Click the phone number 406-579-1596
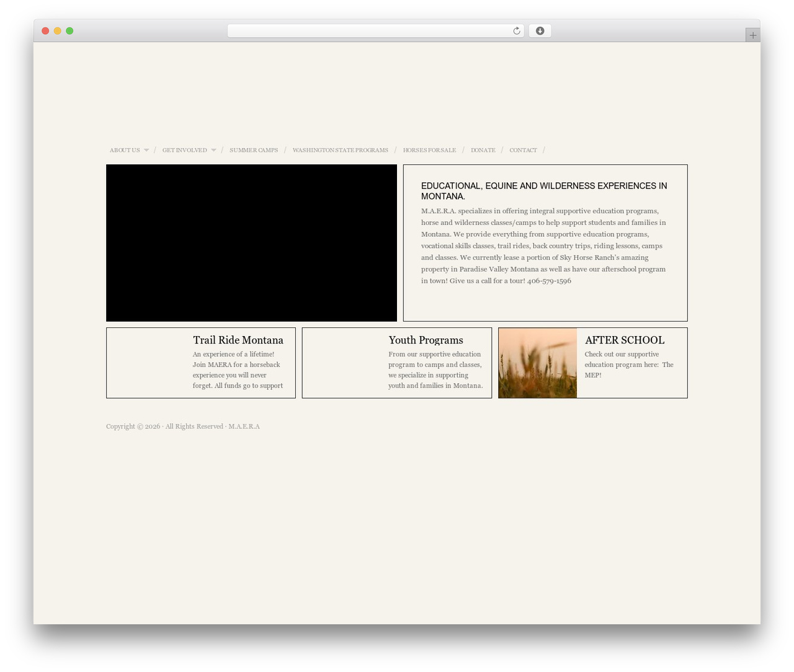Screen dimensions: 794x672 tap(549, 281)
